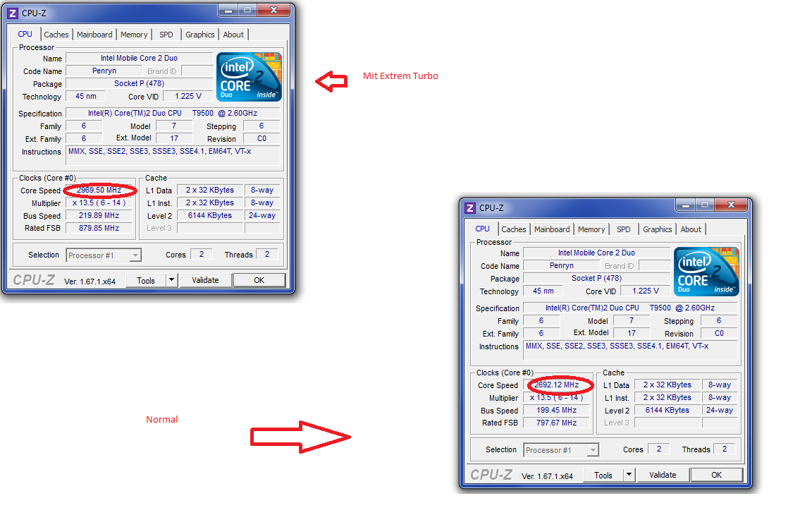Click Ver. 1.67.1.x64 text in left window

pyautogui.click(x=90, y=282)
